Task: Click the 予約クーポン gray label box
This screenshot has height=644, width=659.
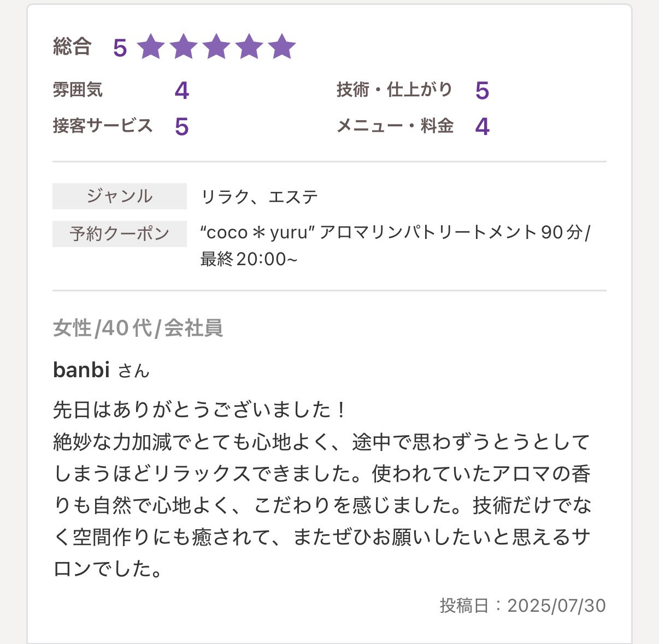Action: click(120, 234)
